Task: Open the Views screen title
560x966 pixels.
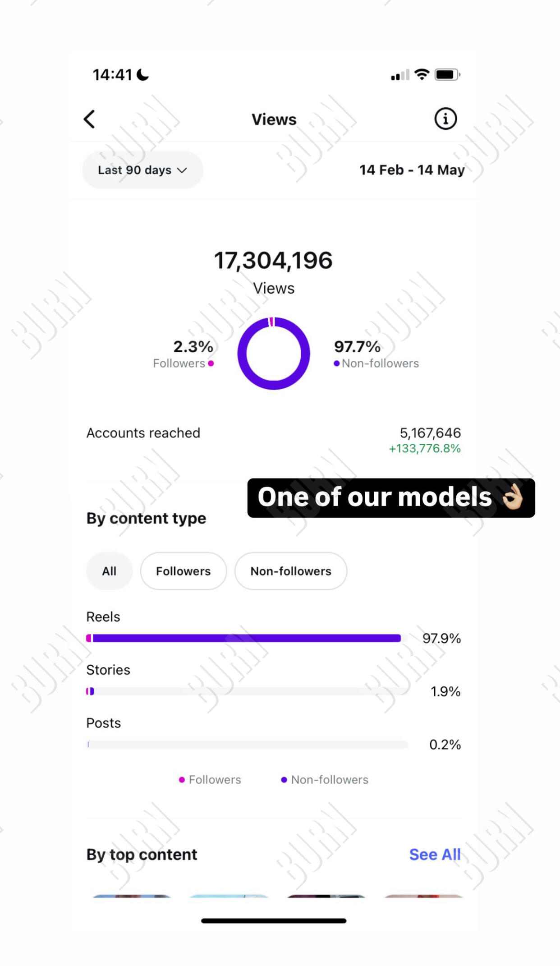Action: [273, 119]
